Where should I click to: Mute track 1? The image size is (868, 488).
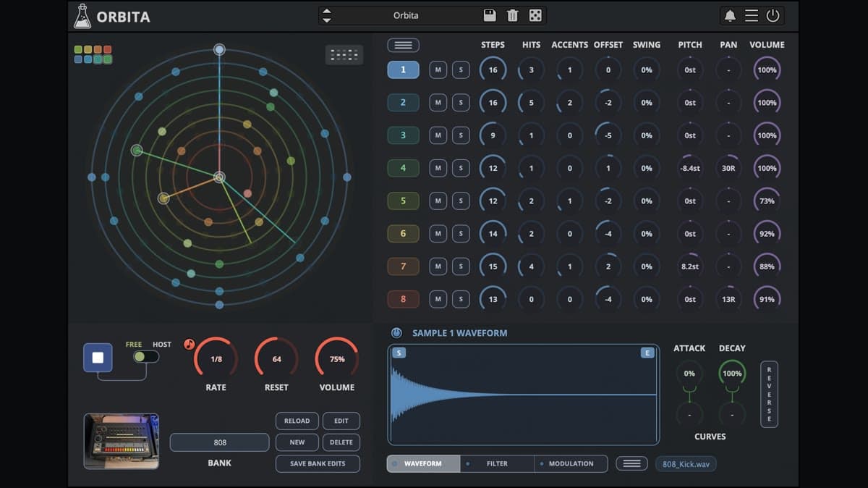pos(438,70)
